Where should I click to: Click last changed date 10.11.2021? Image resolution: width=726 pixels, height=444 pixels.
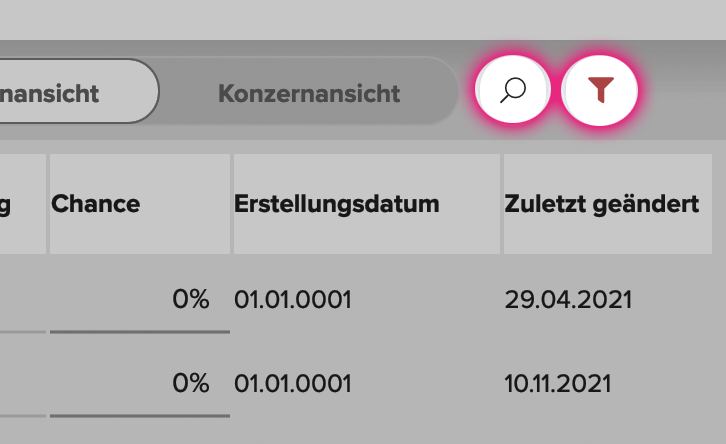point(558,384)
